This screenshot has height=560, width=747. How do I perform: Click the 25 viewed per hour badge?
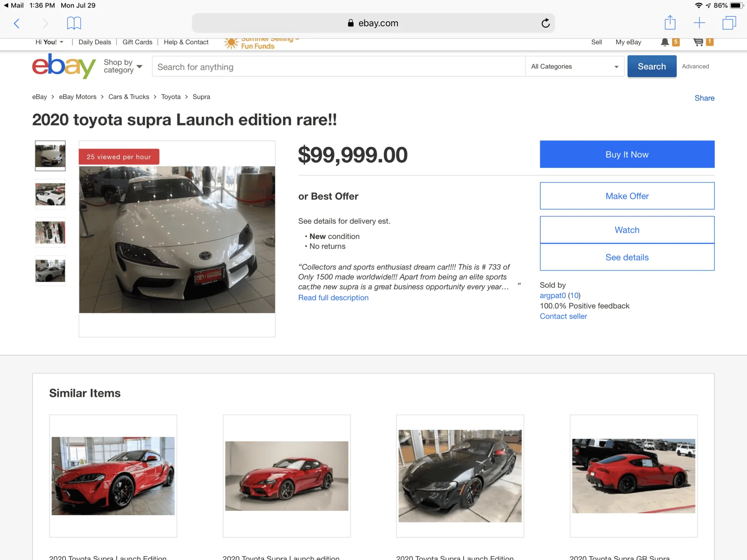point(119,157)
